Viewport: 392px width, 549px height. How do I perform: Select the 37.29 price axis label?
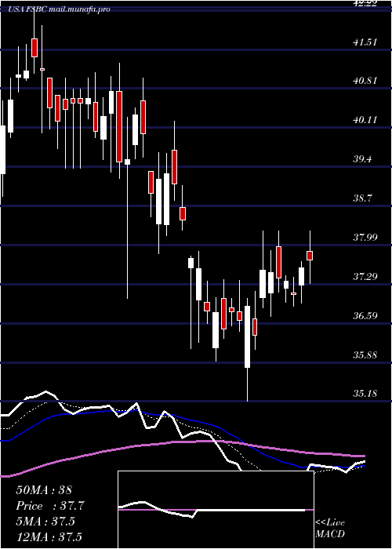pyautogui.click(x=365, y=277)
